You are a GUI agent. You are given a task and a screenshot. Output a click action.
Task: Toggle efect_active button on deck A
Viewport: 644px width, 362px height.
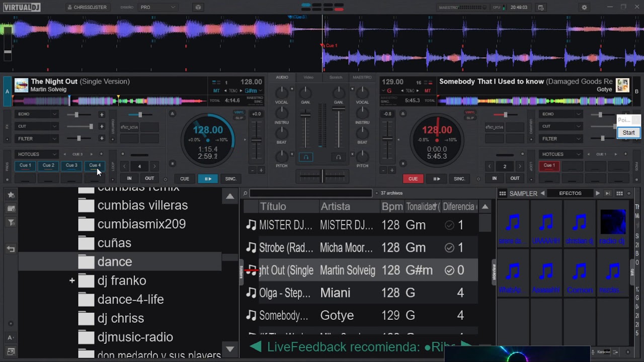tap(129, 127)
